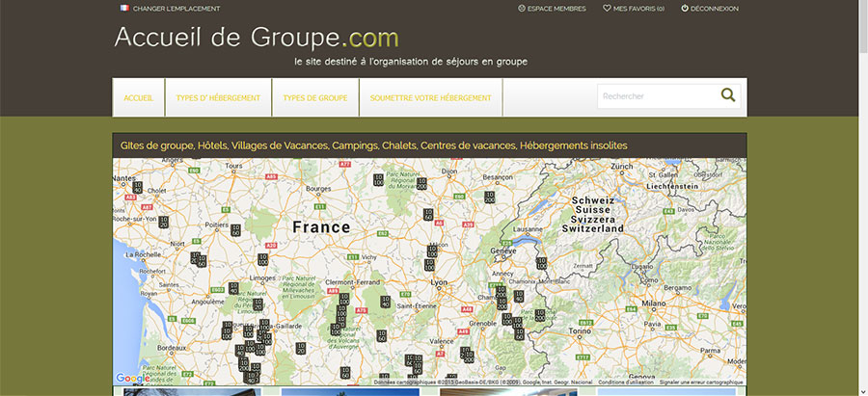Click the Switzerland label on map
This screenshot has height=396, width=868.
tap(593, 228)
